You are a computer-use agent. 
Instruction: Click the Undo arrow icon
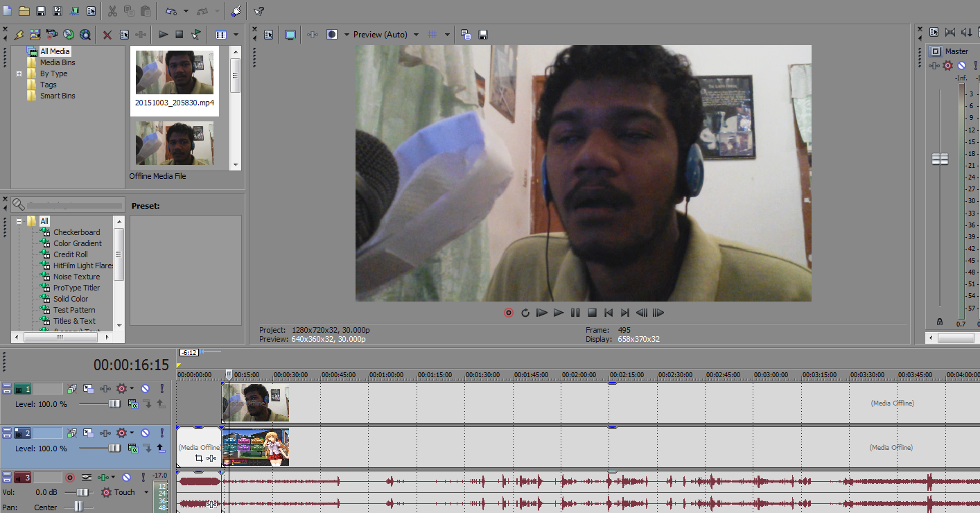(170, 11)
